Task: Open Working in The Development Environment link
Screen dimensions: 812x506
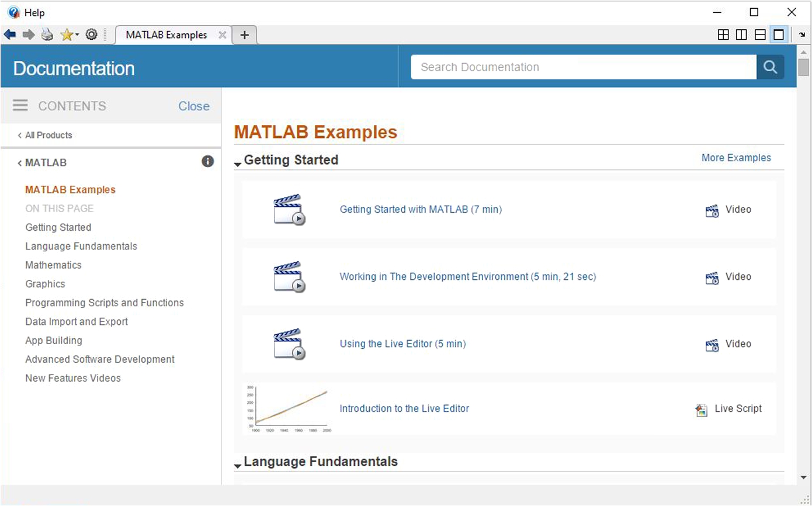Action: coord(468,276)
